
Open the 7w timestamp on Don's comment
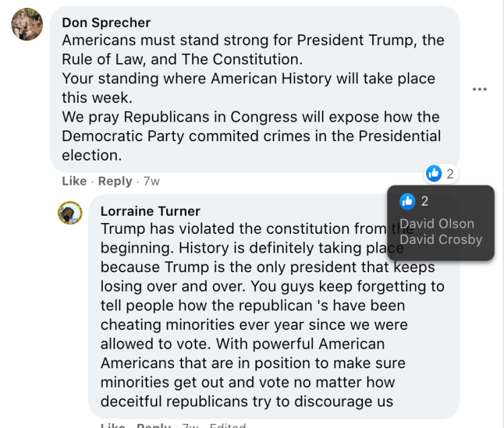pyautogui.click(x=151, y=181)
